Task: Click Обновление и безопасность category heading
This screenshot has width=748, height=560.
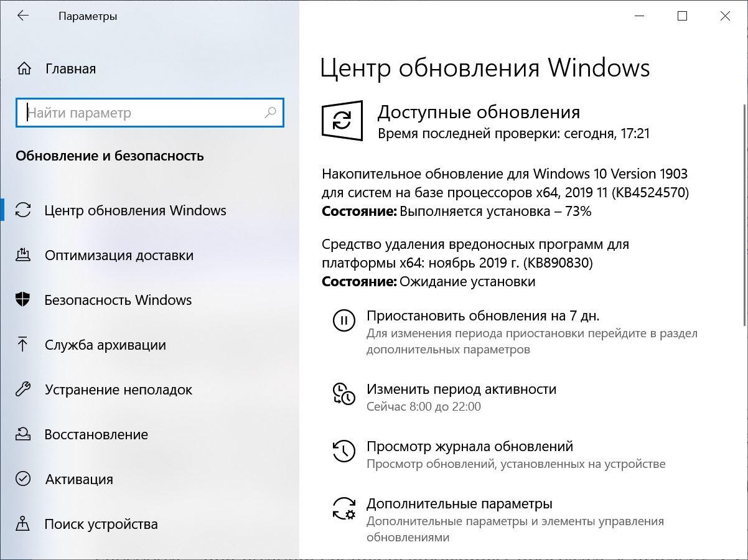Action: point(110,156)
